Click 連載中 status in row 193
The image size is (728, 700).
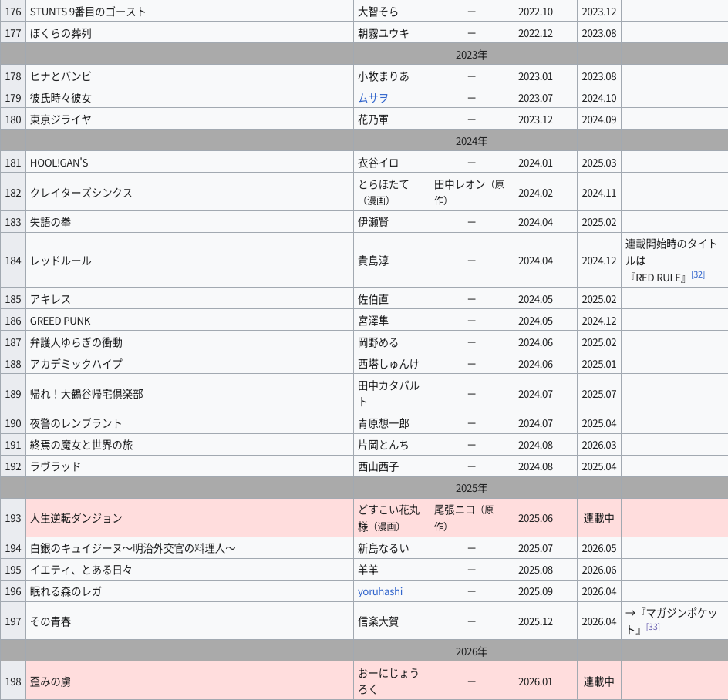pyautogui.click(x=599, y=518)
